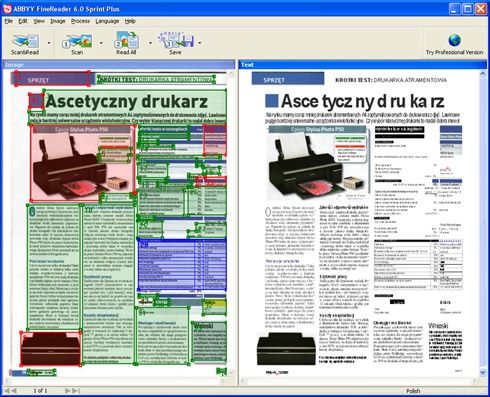Click the Text pane horizontal scroll left arrow
Screen dimensions: 490x397
pos(244,381)
